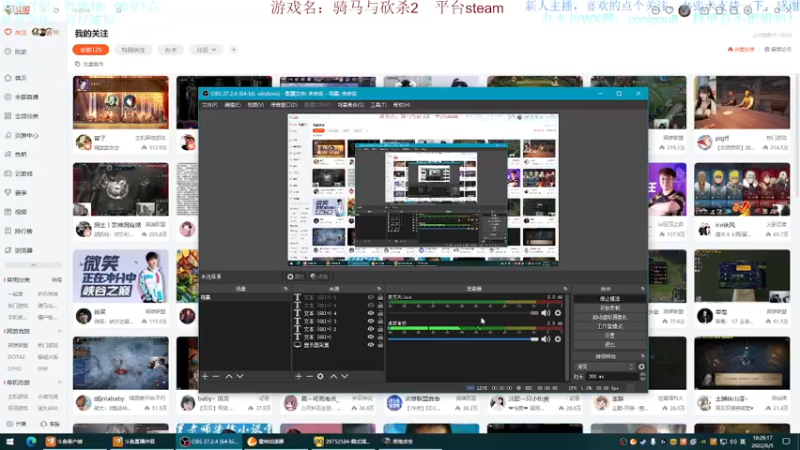The image size is (800, 450).
Task: Open Ranking in streaming site sidebar
Action: click(x=18, y=231)
